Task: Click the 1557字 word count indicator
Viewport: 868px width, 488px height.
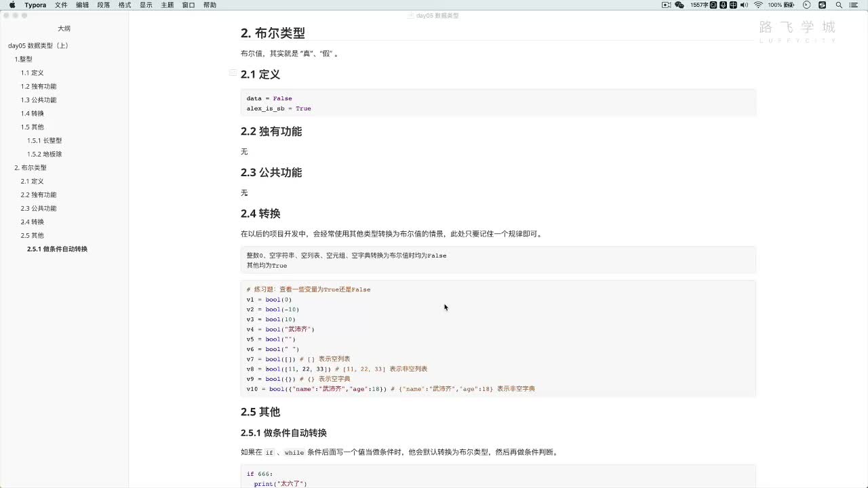Action: point(699,5)
